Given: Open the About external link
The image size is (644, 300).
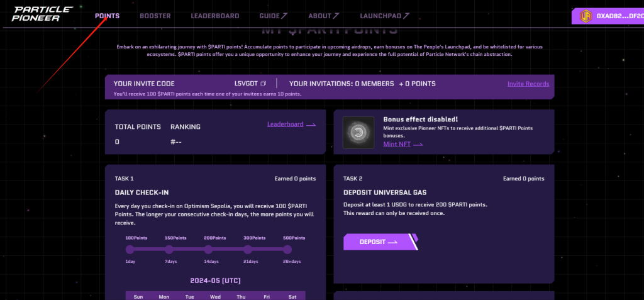Looking at the screenshot, I should pos(324,16).
